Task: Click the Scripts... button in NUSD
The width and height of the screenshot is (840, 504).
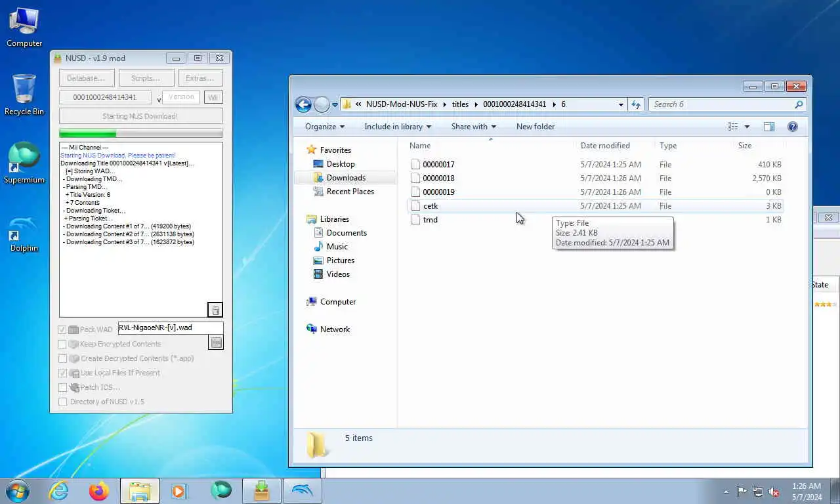Action: 146,78
